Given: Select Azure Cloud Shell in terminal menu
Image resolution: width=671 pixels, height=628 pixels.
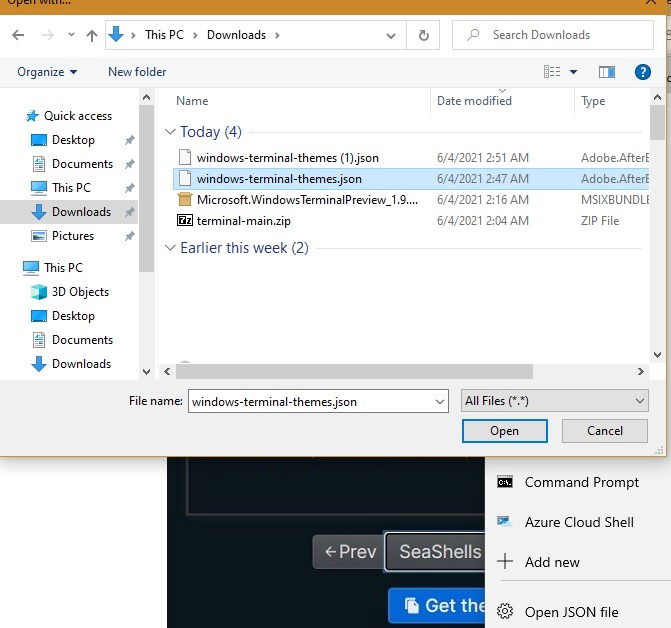Looking at the screenshot, I should (578, 522).
